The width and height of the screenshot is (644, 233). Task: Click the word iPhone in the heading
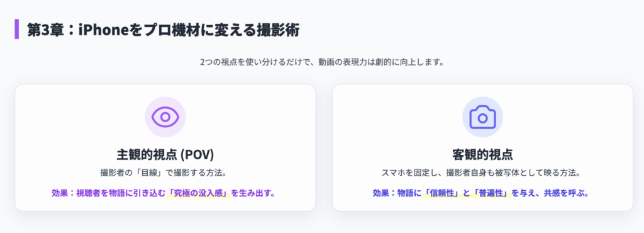pos(103,30)
